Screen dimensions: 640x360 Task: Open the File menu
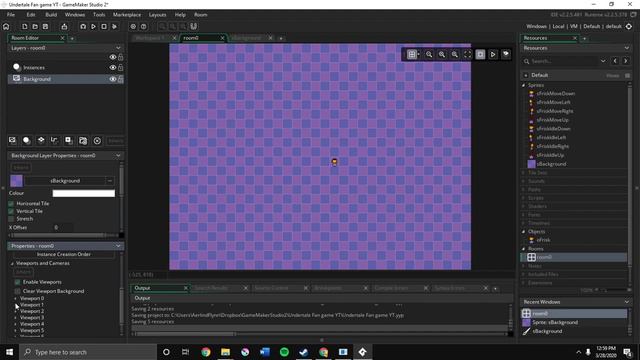point(11,15)
